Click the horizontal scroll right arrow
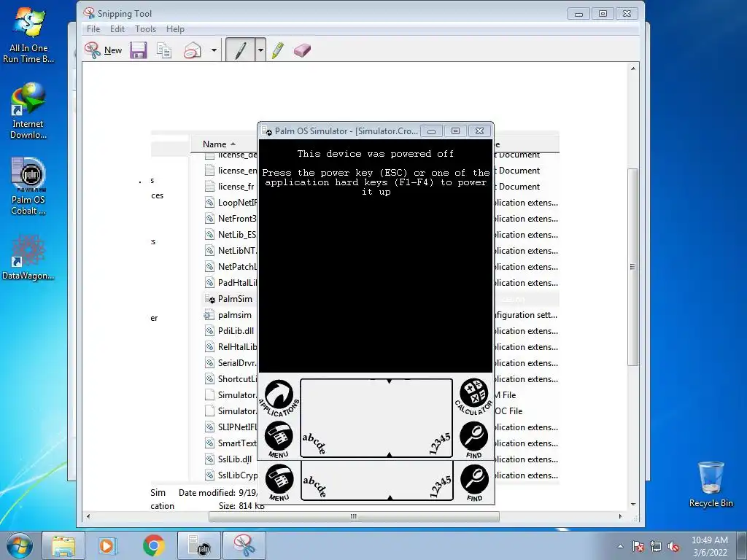Screen dimensions: 747x560 pos(620,517)
